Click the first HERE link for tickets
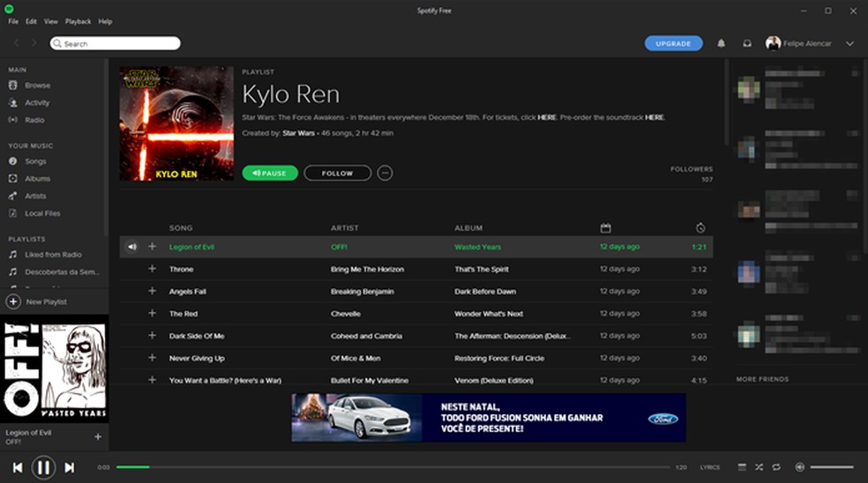Image resolution: width=868 pixels, height=483 pixels. tap(547, 117)
